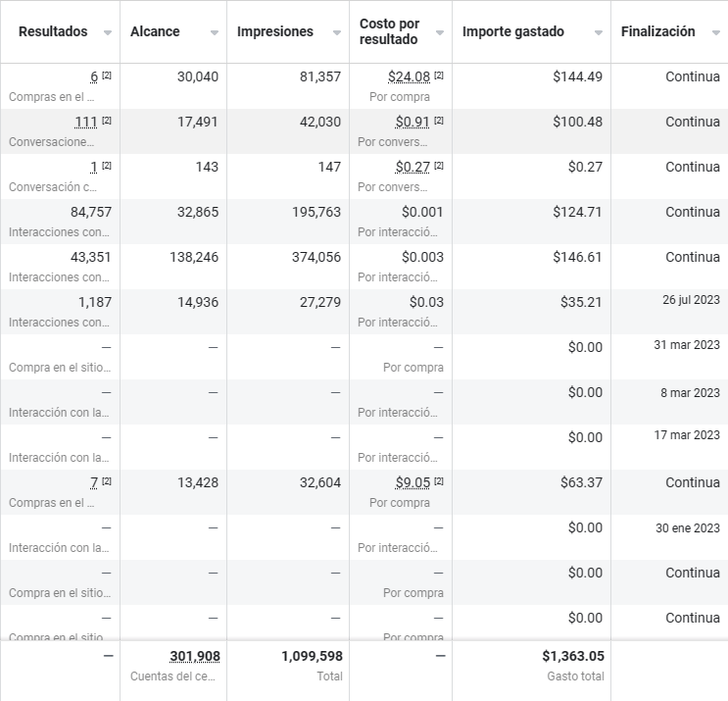Click the underlined 301,908 total reach value
728x701 pixels.
pos(188,656)
